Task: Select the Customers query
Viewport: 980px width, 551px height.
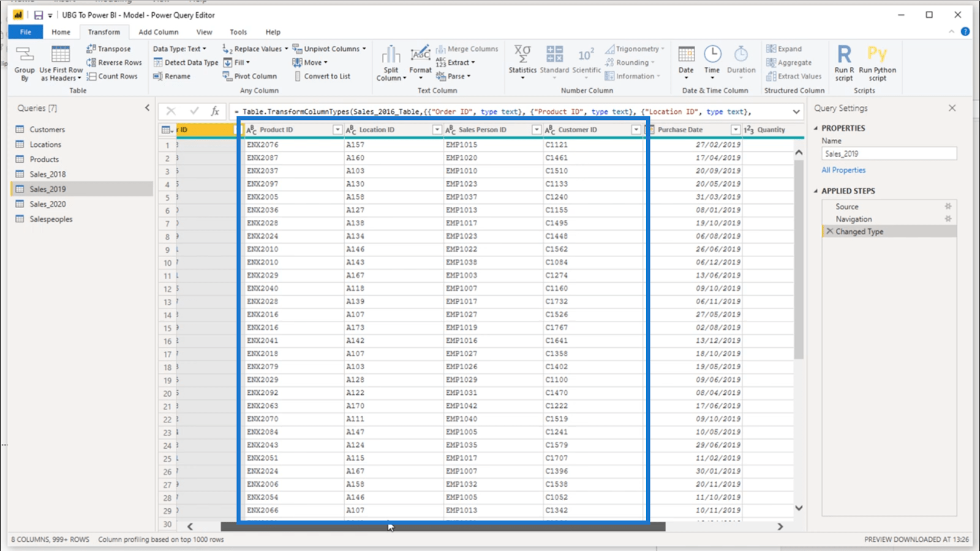Action: pyautogui.click(x=82, y=130)
